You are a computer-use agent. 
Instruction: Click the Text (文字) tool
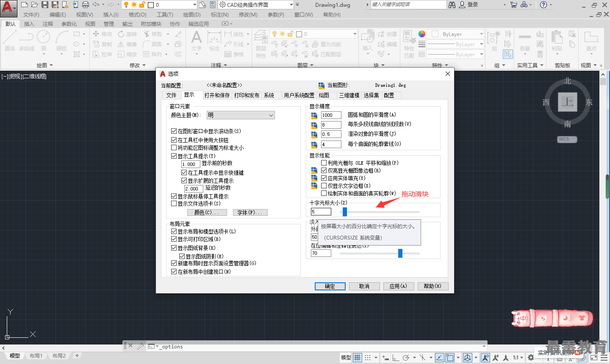[197, 41]
